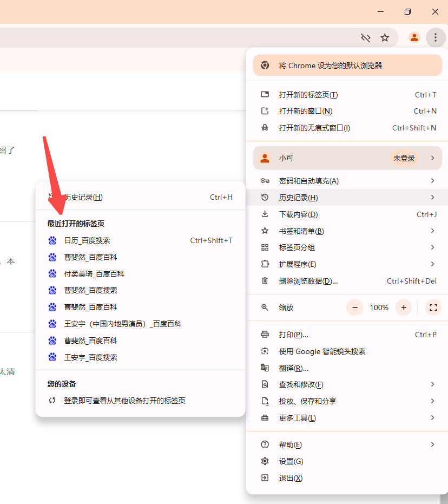Expand 标签页分组 submenu arrow
This screenshot has width=448, height=504.
pos(433,247)
